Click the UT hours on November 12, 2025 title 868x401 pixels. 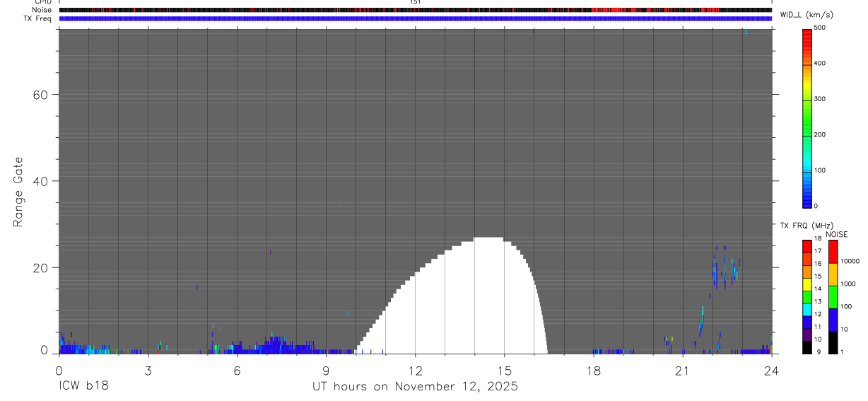point(416,387)
